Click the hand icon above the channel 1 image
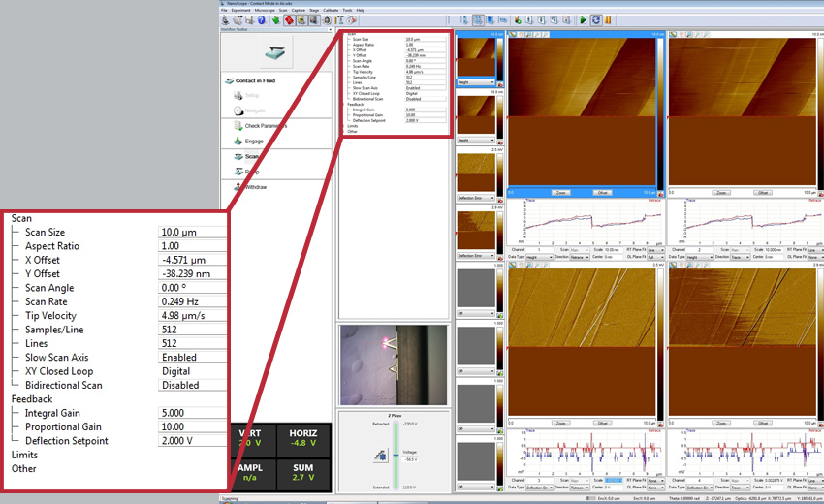 point(521,34)
